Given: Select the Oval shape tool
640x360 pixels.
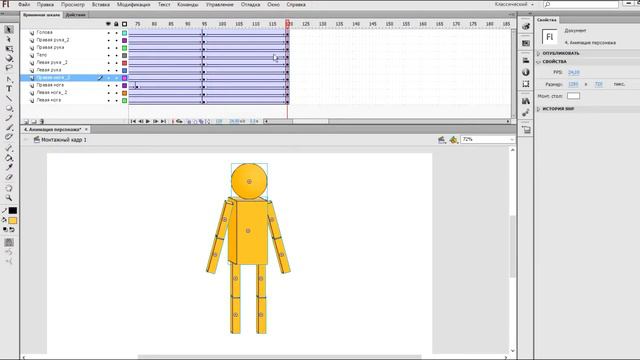Looking at the screenshot, I should 9,109.
